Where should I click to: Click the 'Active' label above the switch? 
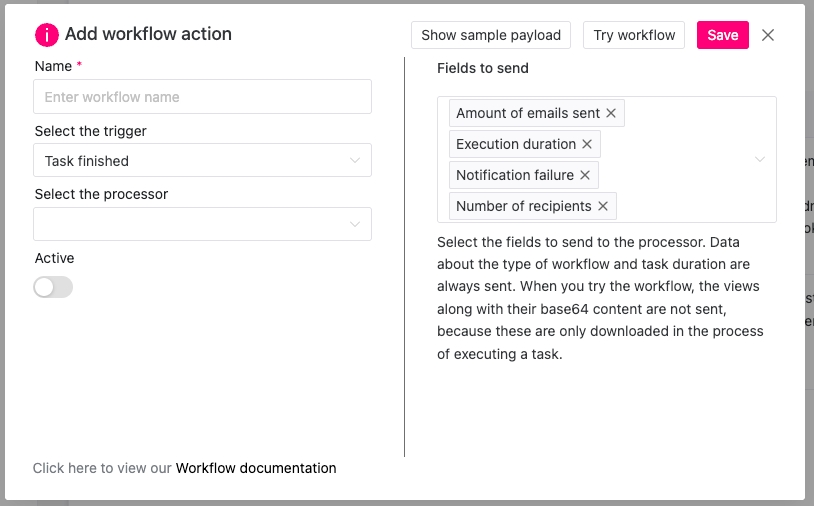tap(55, 258)
